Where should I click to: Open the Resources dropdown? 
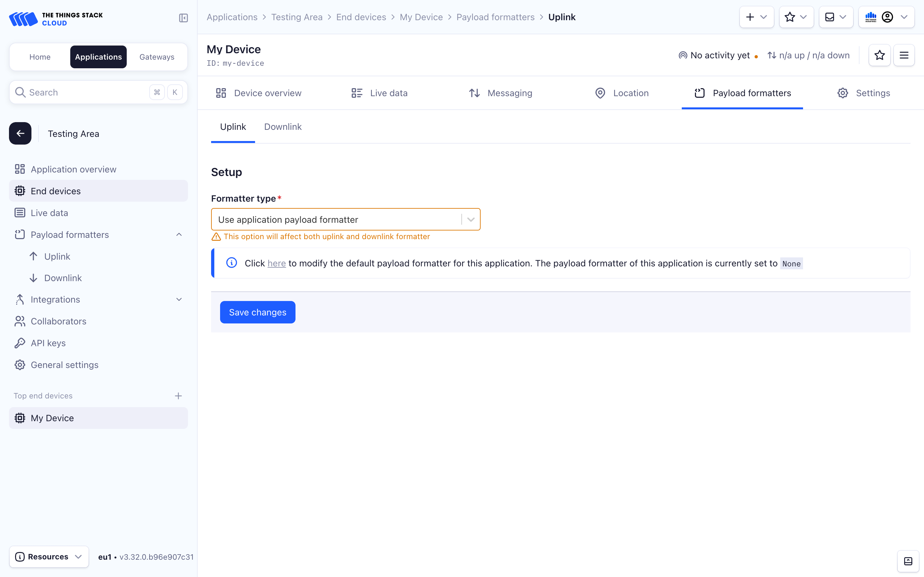point(49,557)
